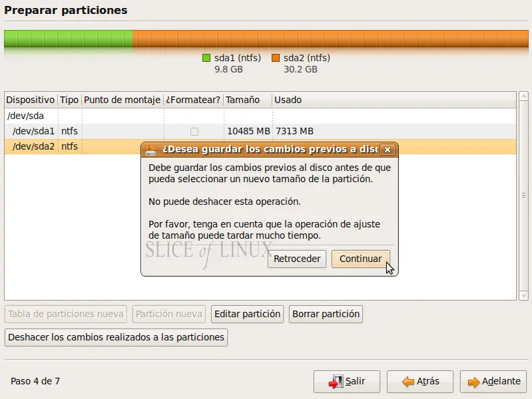Click the right arrow icon on Adelante
Screen dimensions: 532x399
click(473, 382)
